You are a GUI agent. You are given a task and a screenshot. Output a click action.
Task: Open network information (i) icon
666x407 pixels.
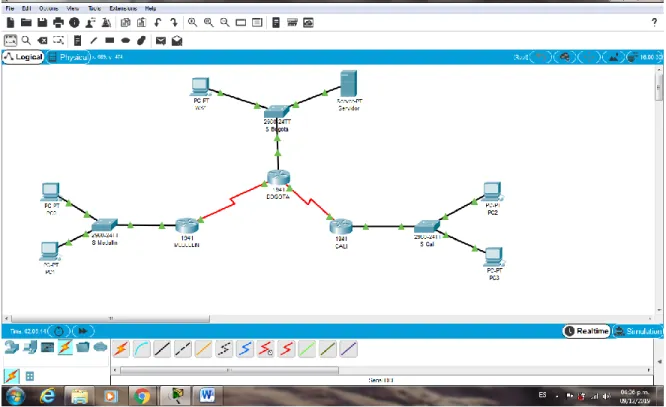pyautogui.click(x=74, y=23)
